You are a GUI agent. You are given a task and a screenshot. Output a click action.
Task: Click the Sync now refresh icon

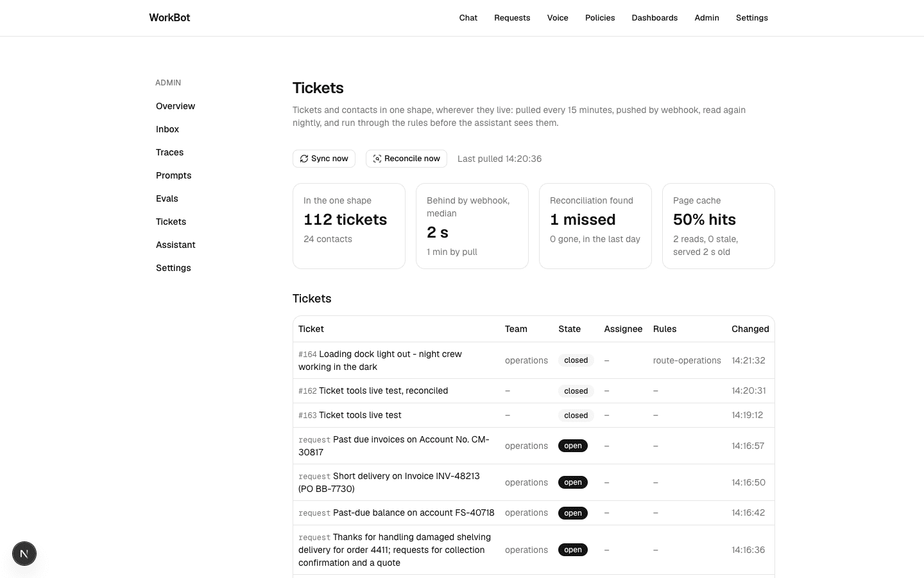[304, 159]
